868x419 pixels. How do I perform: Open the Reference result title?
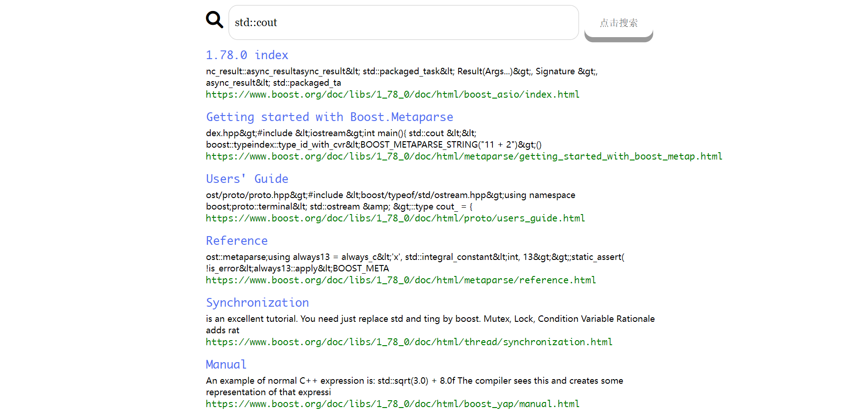(237, 241)
